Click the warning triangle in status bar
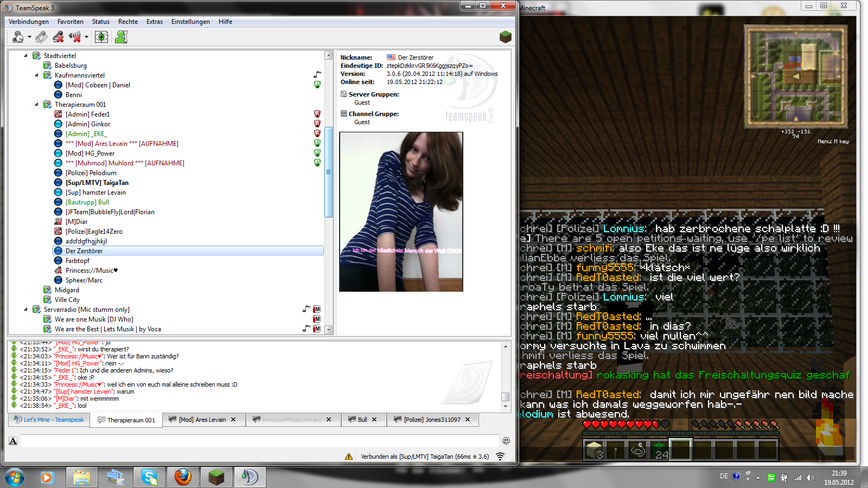 (x=349, y=457)
